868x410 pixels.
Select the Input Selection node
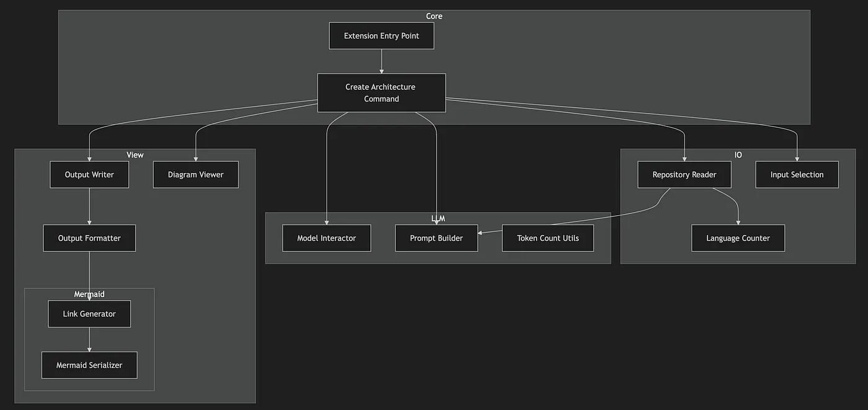(x=797, y=174)
